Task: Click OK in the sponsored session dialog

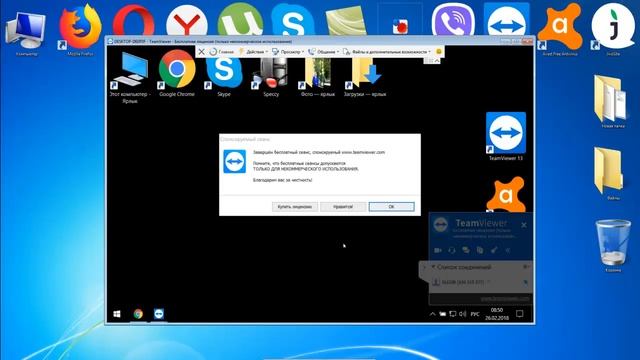Action: coord(391,207)
